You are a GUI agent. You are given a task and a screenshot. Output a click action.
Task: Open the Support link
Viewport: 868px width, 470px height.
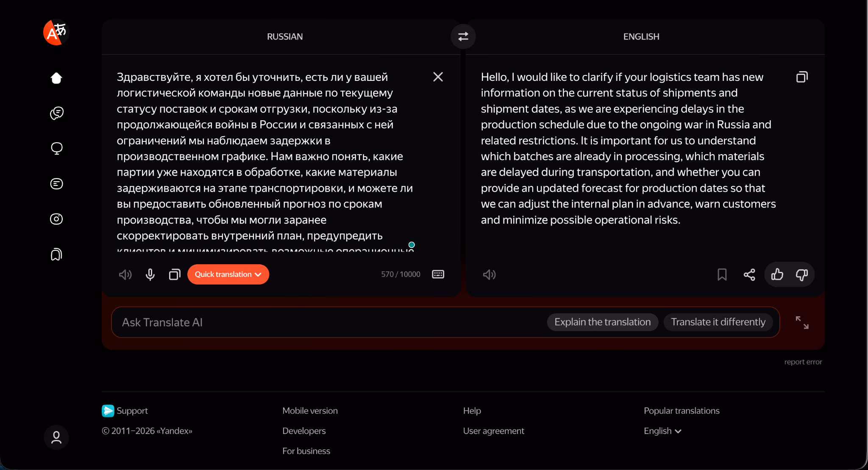click(125, 411)
